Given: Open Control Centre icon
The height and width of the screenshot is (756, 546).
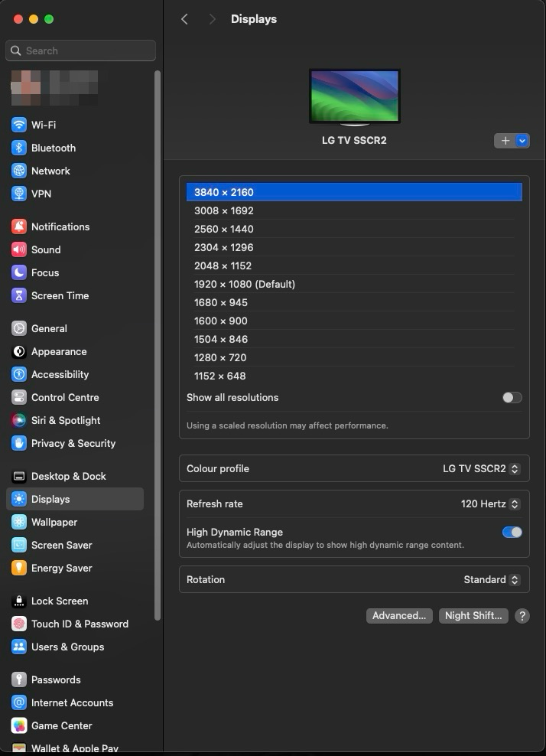Looking at the screenshot, I should pyautogui.click(x=19, y=397).
